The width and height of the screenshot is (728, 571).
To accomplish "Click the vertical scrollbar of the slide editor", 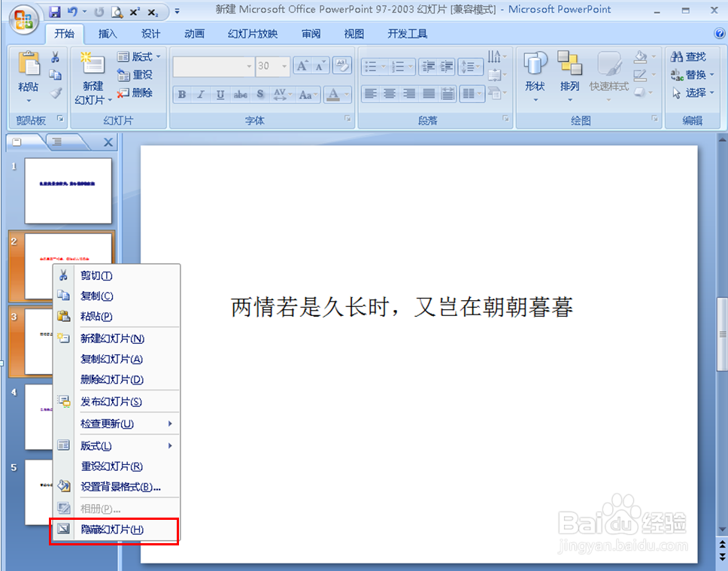I will (x=723, y=334).
